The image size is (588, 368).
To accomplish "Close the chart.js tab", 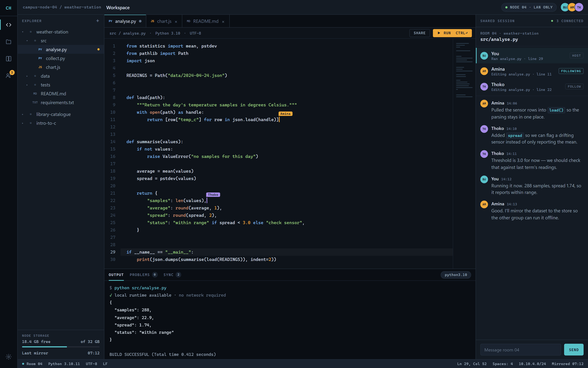I will pos(176,22).
